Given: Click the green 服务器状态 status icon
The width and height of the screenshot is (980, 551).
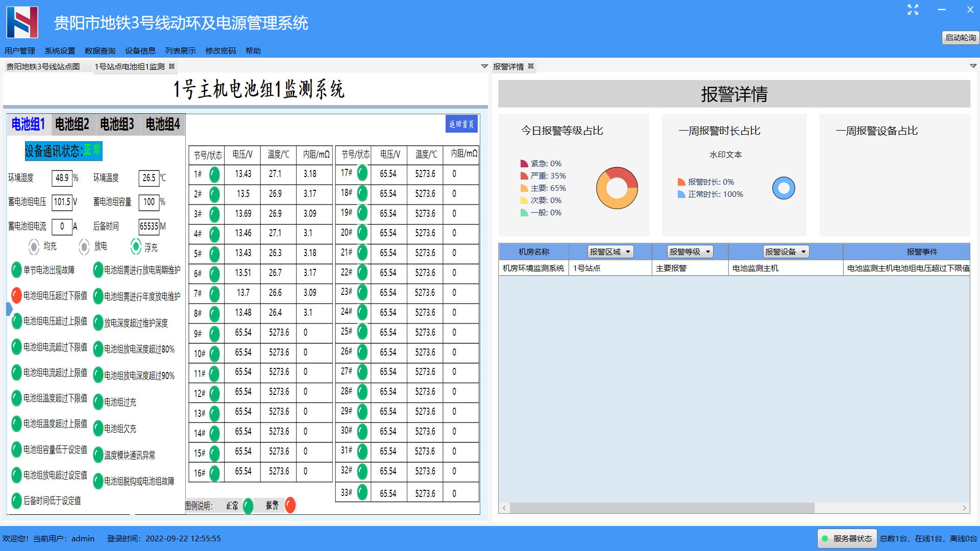Looking at the screenshot, I should [825, 538].
